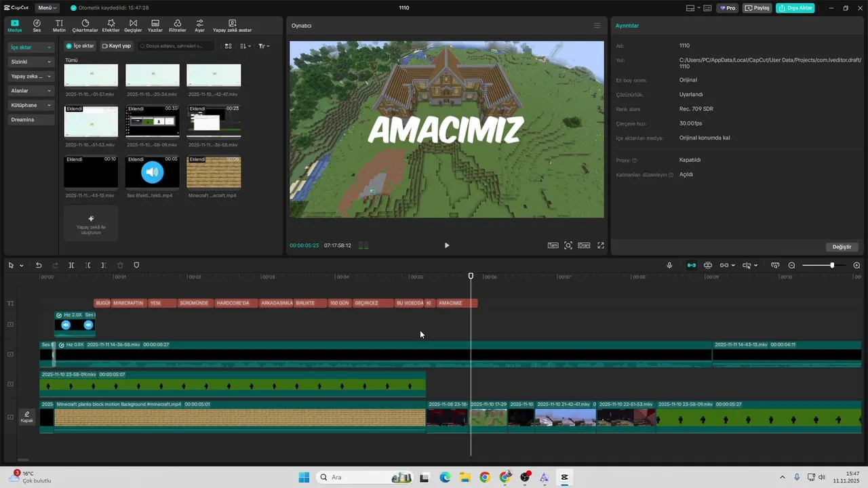Delete left of playhead trim icon
Image resolution: width=868 pixels, height=488 pixels.
87,265
